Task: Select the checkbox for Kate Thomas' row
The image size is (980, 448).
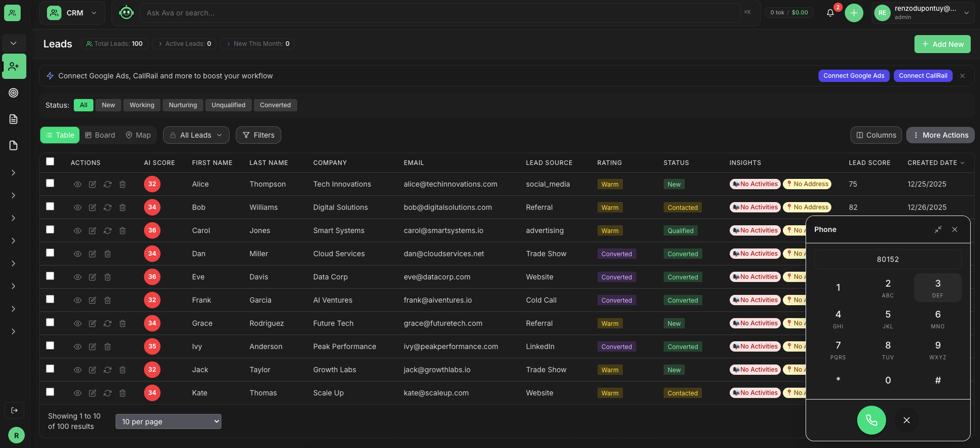Action: (50, 392)
